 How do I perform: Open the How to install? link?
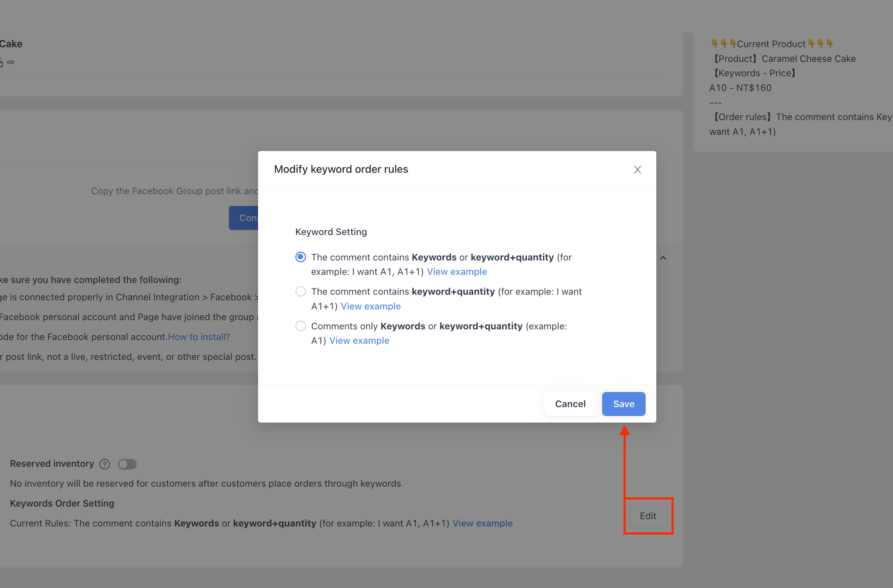199,337
